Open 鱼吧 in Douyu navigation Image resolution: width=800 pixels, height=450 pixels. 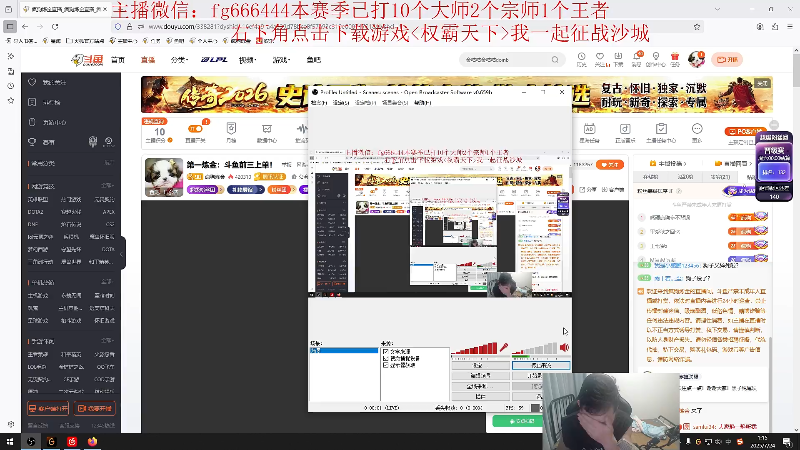click(x=314, y=60)
